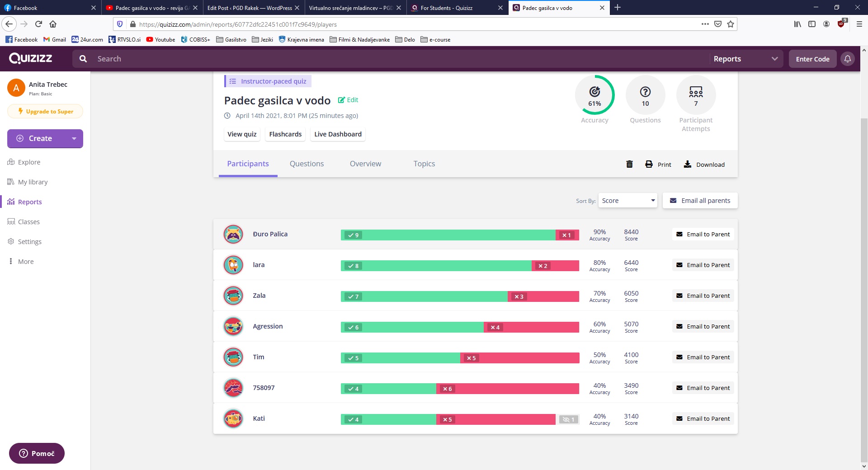Switch to the Overview tab
Screen dimensions: 868x470
(x=365, y=164)
